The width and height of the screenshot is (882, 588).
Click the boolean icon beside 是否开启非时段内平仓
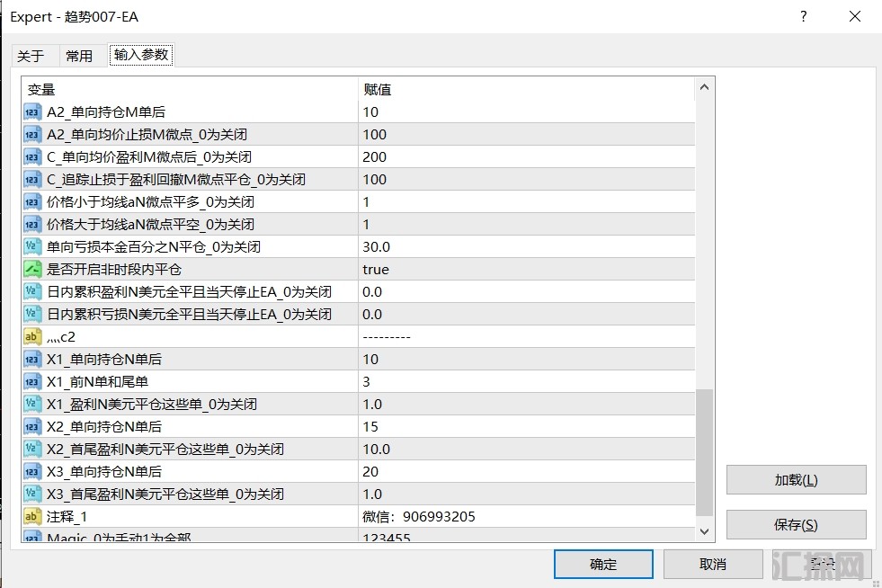click(x=32, y=270)
